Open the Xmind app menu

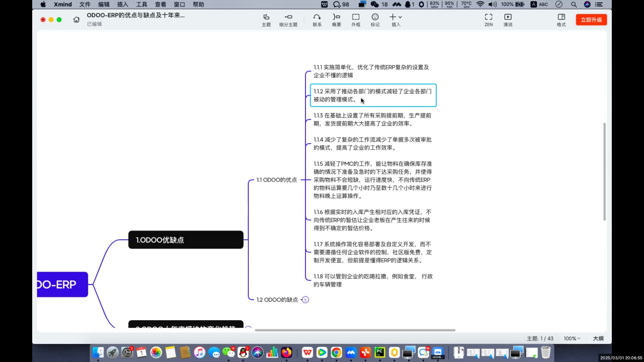(x=63, y=4)
